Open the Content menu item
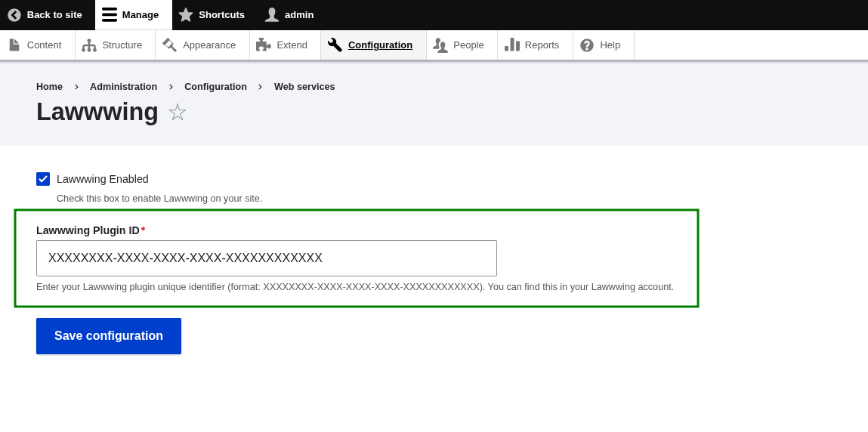868x432 pixels. point(38,45)
